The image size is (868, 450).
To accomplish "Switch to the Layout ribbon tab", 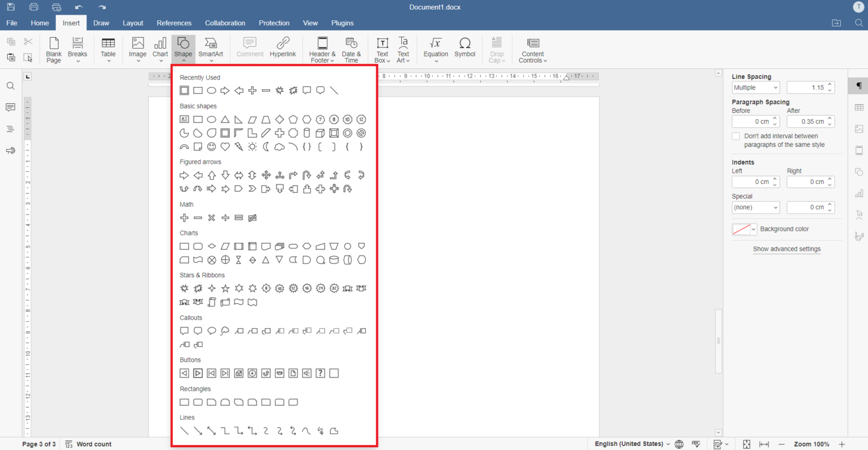I will click(133, 23).
